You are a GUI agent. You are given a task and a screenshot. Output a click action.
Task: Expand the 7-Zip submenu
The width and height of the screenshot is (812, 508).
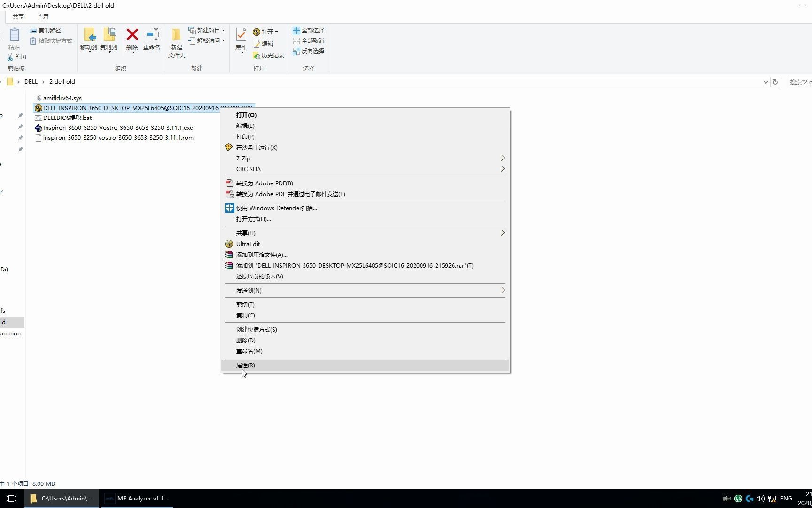coord(503,158)
